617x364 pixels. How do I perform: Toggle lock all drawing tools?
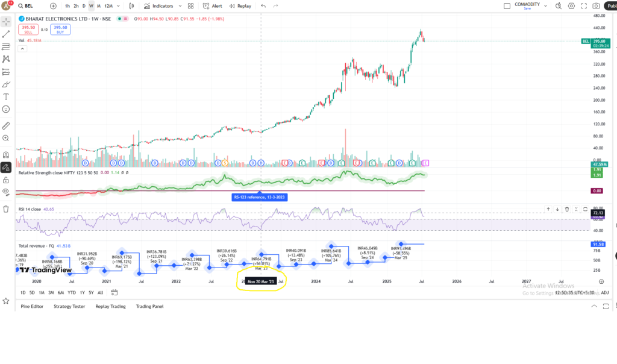click(x=6, y=180)
